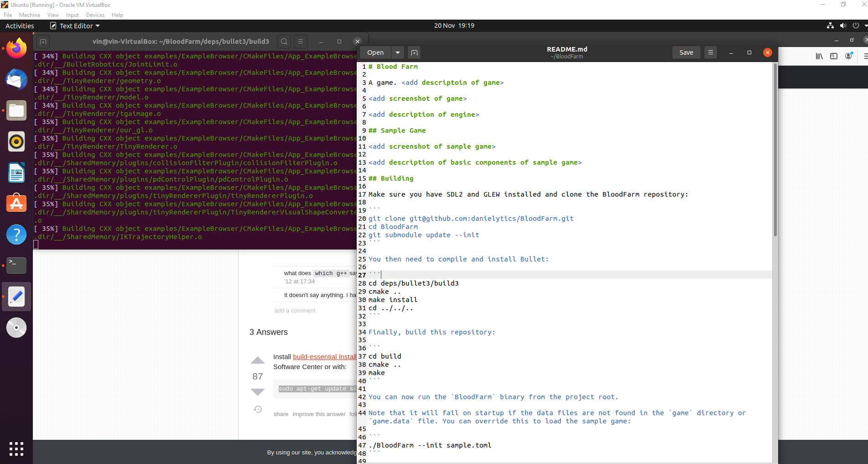Viewport: 868px width, 464px height.
Task: Save the README.md document
Action: [686, 52]
